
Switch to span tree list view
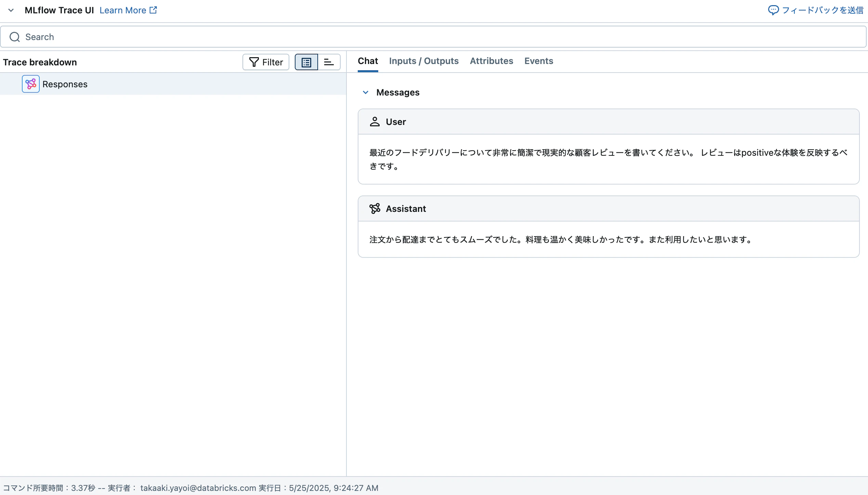click(306, 62)
